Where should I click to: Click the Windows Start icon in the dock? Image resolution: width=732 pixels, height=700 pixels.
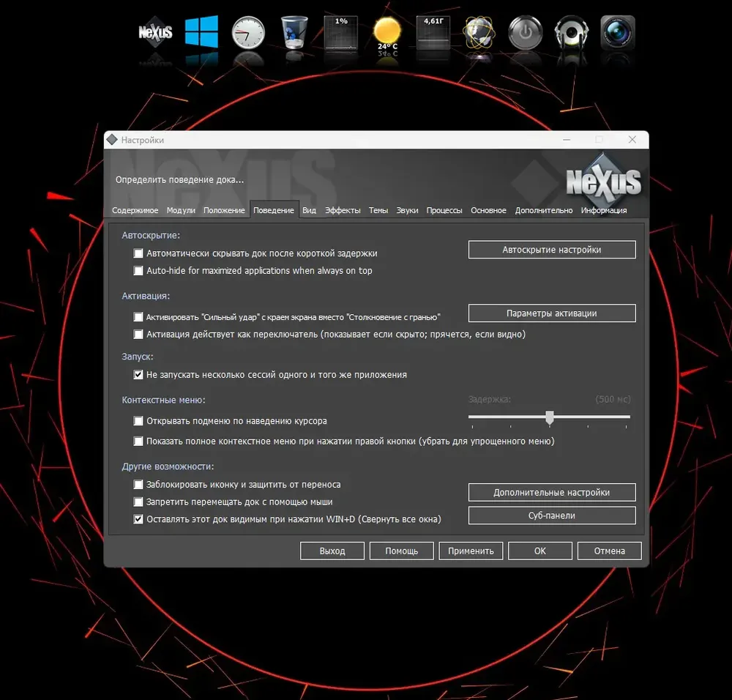[x=201, y=31]
